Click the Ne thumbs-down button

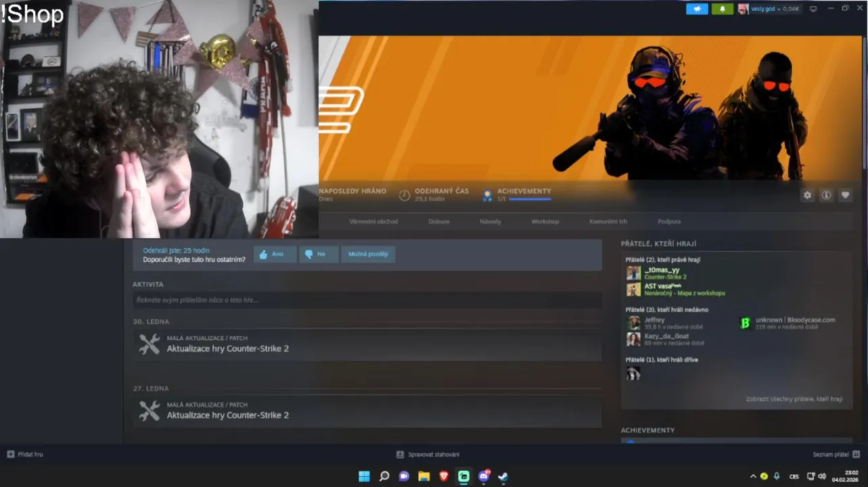pyautogui.click(x=319, y=254)
